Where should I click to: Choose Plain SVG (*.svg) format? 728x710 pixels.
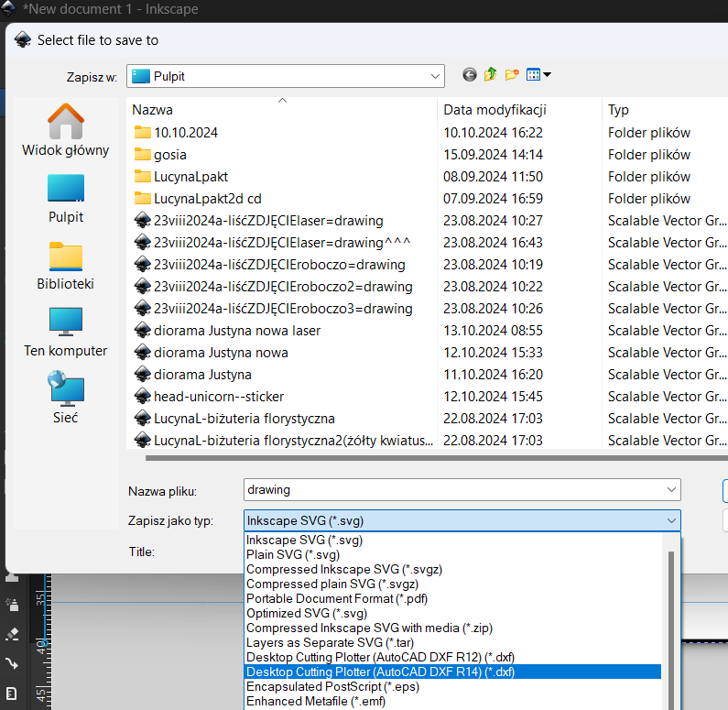tap(452, 554)
